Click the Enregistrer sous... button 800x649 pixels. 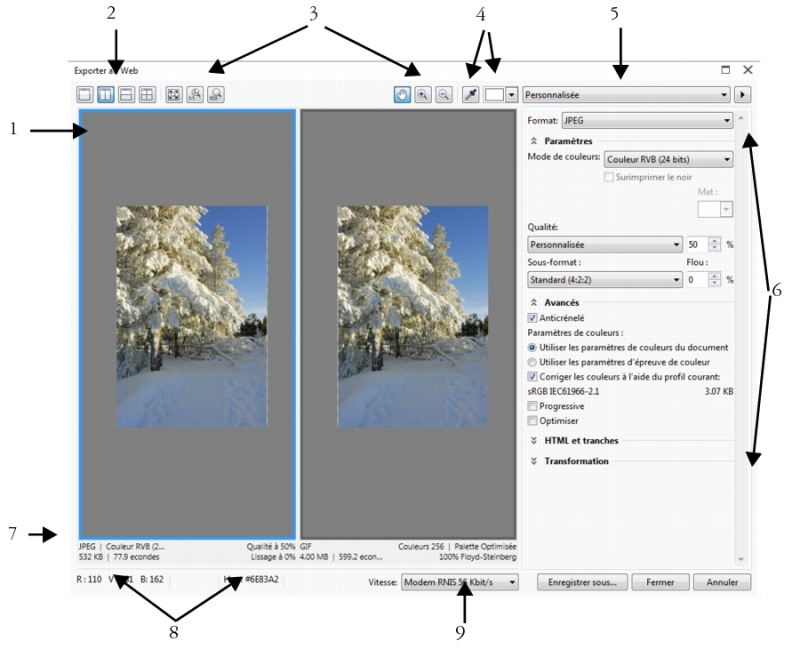[582, 581]
